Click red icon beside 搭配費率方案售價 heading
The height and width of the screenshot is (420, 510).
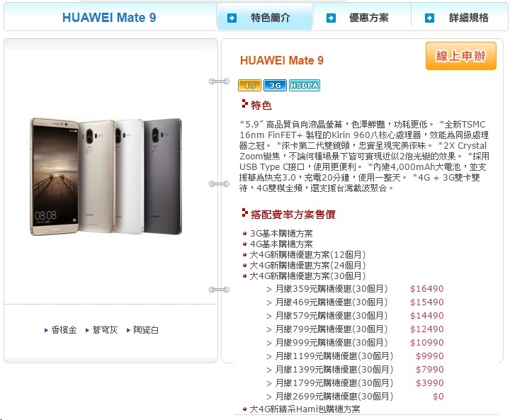[x=245, y=212]
